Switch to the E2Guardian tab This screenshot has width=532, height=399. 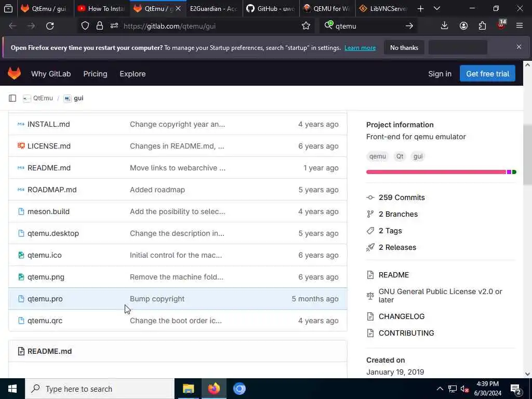tap(214, 8)
